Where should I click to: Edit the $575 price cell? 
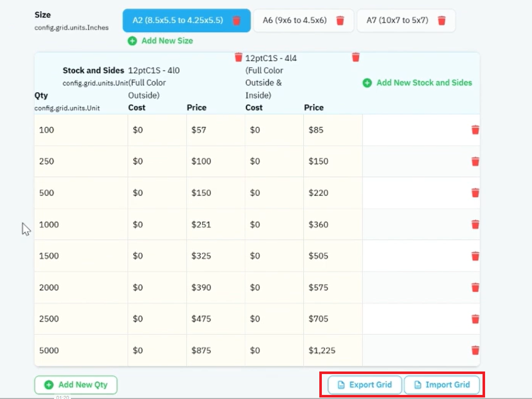[333, 287]
